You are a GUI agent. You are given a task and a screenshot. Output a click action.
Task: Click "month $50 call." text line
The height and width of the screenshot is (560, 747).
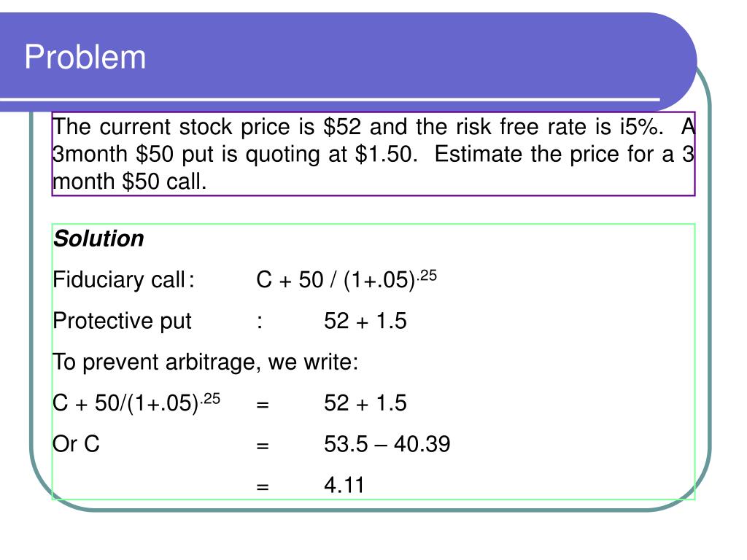tap(130, 182)
